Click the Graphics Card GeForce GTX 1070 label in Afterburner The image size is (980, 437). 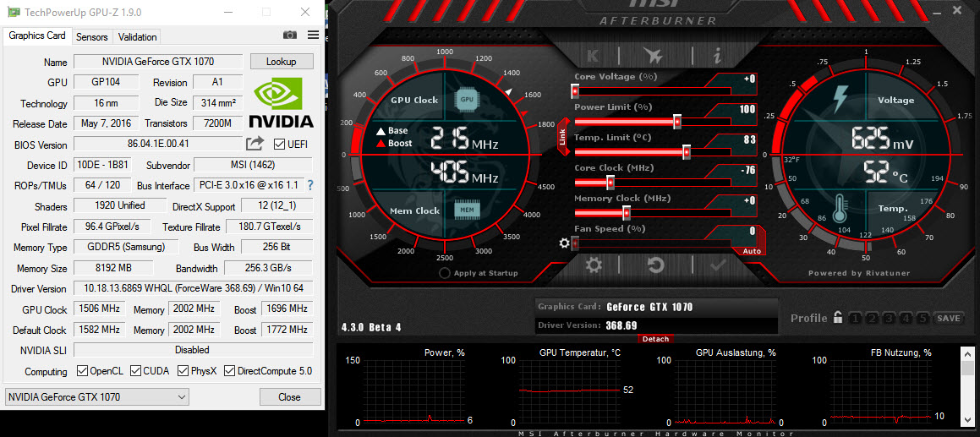pyautogui.click(x=649, y=307)
